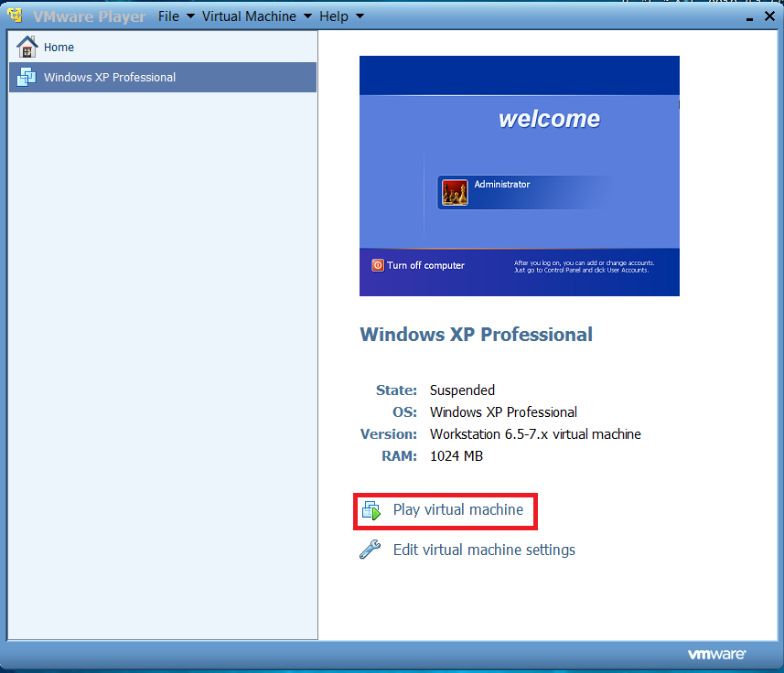Click the OS: label
784x673 pixels.
[x=404, y=412]
